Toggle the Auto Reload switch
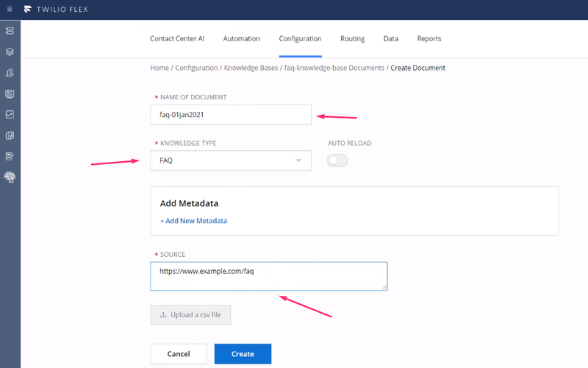Screen dimensions: 588x368 pyautogui.click(x=337, y=160)
